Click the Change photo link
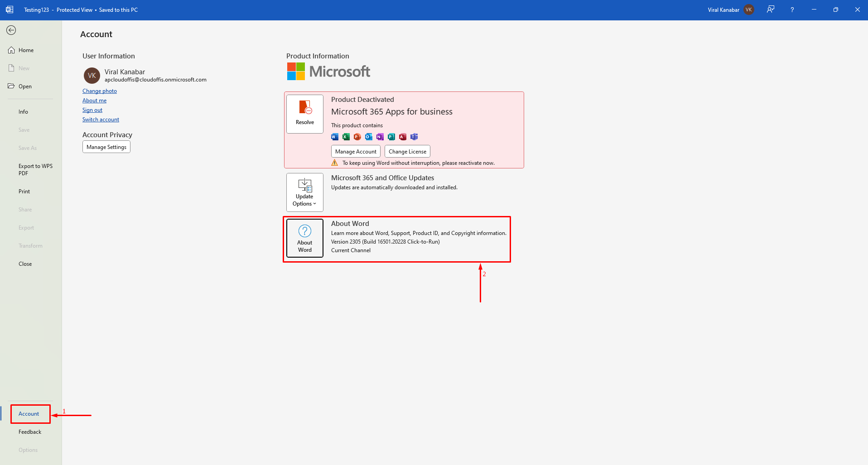Viewport: 868px width, 465px height. point(100,91)
